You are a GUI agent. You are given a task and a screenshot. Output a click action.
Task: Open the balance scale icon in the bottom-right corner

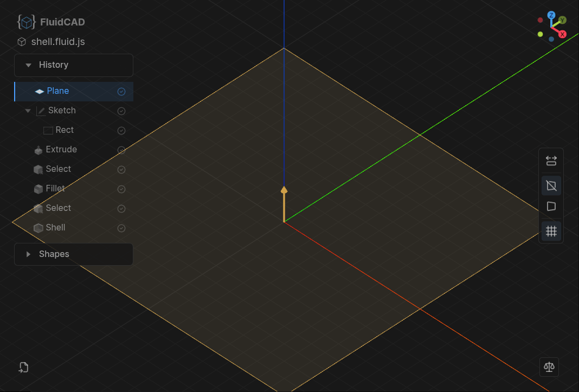click(x=549, y=367)
